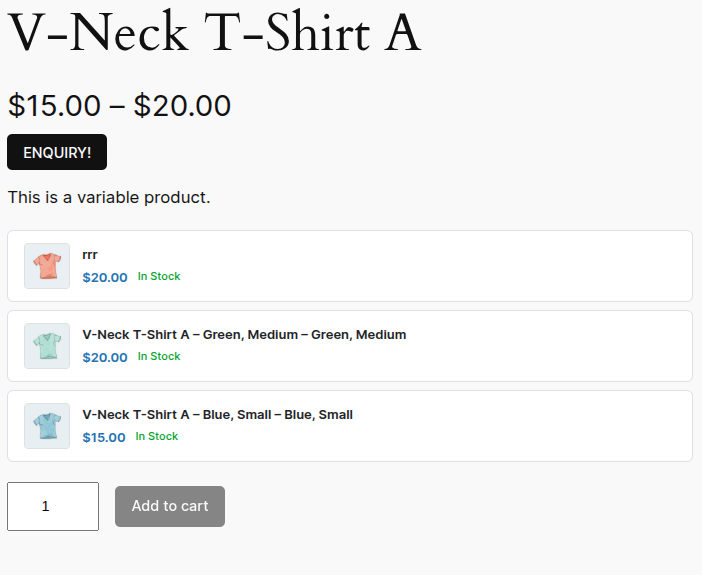
Task: Click the V-Neck T-Shirt A heading
Action: [214, 34]
